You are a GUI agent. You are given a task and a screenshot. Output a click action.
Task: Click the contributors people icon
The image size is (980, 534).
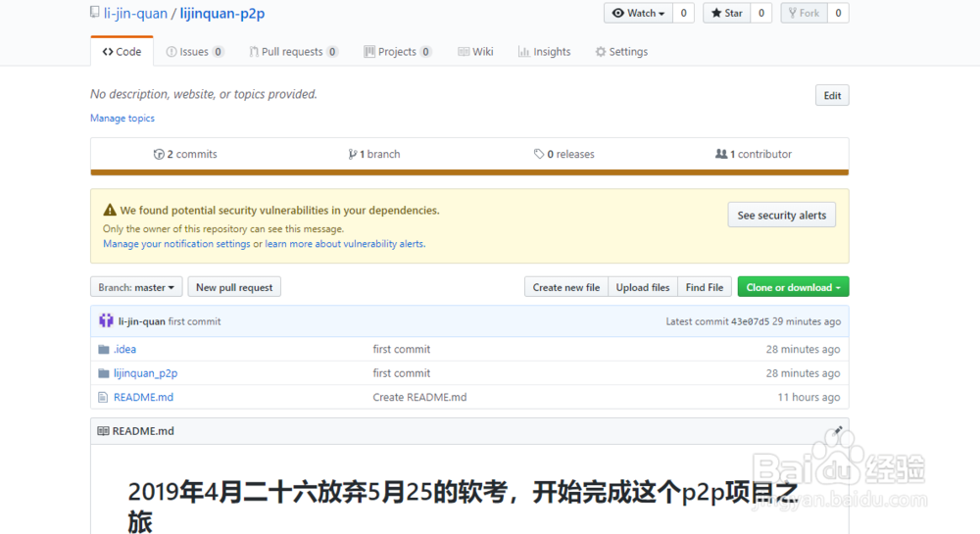click(x=721, y=154)
